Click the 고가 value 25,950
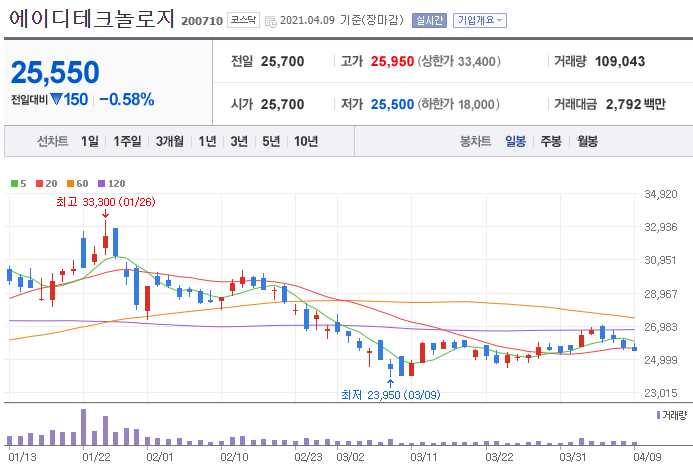 pyautogui.click(x=392, y=61)
